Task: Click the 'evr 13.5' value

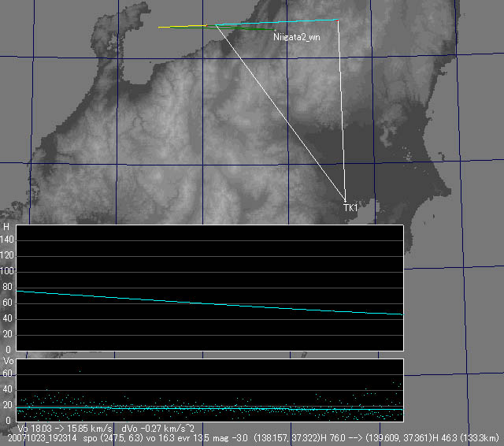Action: point(193,438)
